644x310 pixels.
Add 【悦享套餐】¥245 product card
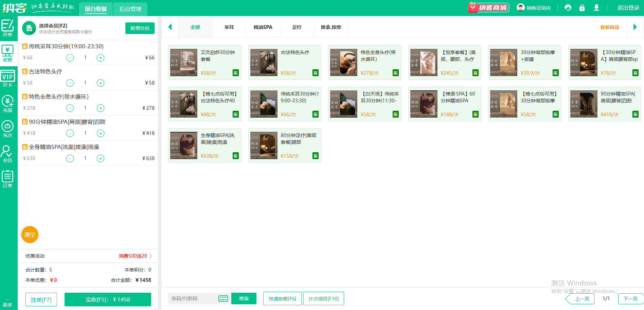click(445, 63)
